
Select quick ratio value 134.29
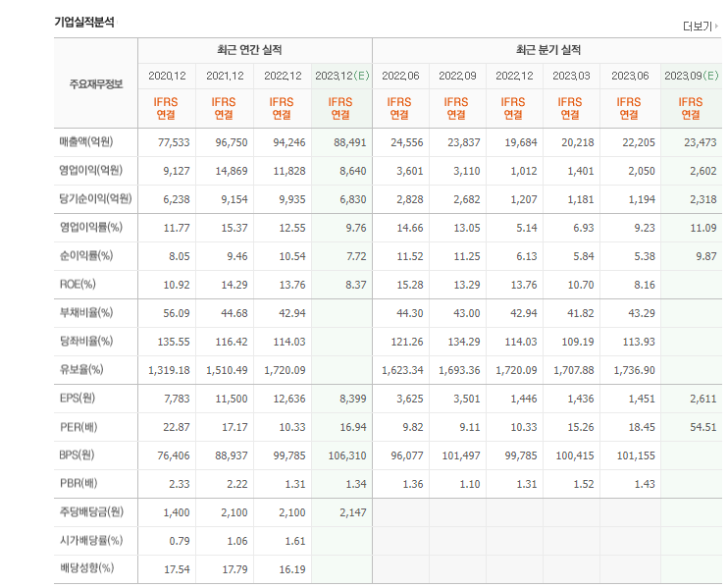464,342
